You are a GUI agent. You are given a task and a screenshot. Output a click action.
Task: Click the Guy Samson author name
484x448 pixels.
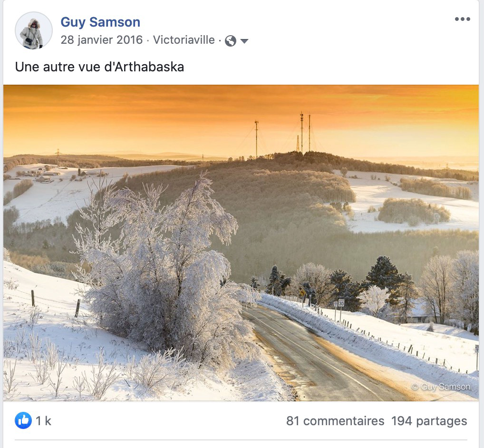(x=100, y=22)
